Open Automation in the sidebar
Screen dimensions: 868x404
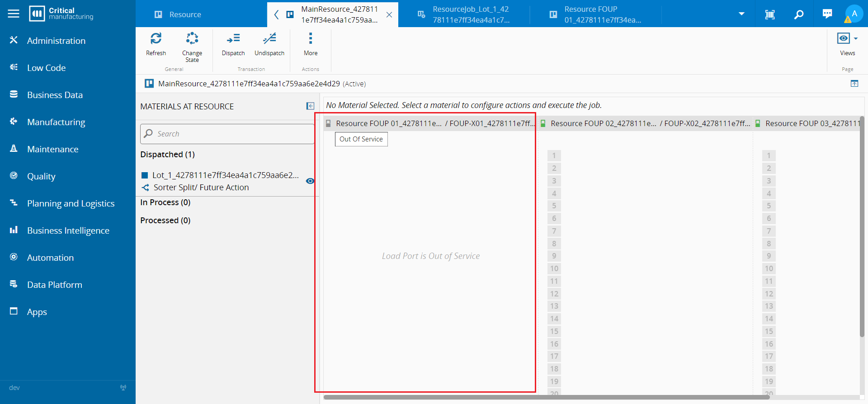(68, 258)
